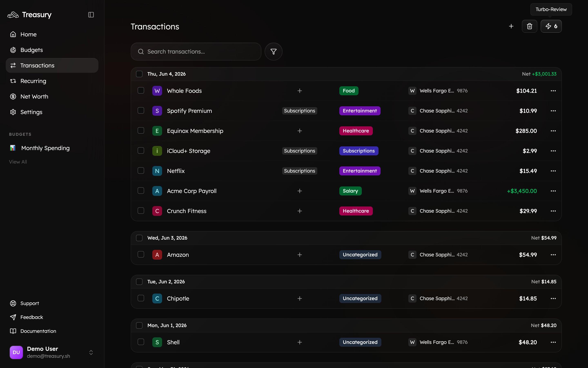Click the Monthly Spending budget chart icon
Viewport: 588px width, 368px height.
13,148
